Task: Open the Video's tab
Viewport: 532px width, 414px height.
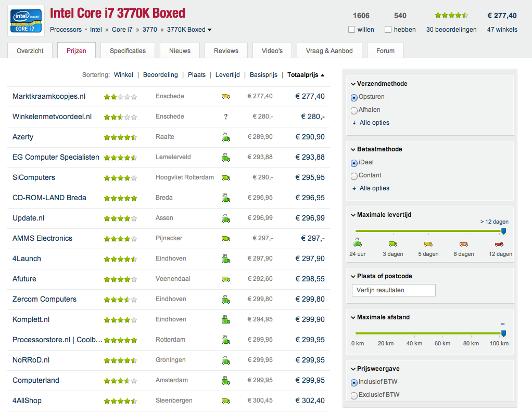Action: pyautogui.click(x=272, y=50)
